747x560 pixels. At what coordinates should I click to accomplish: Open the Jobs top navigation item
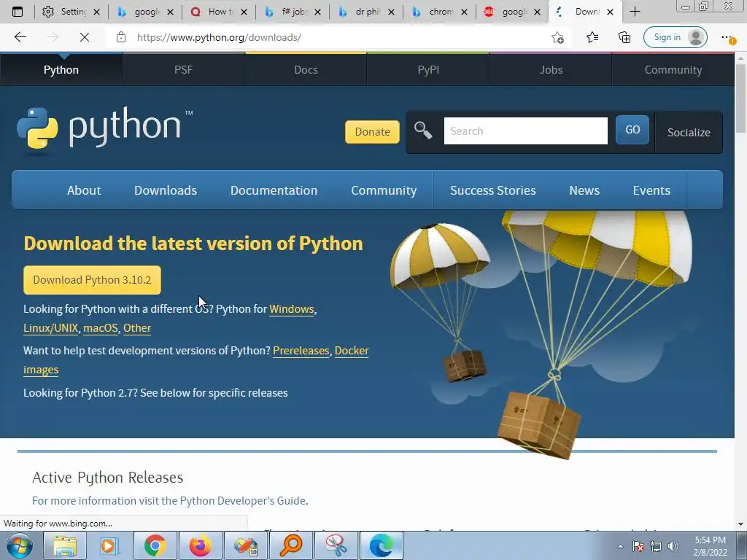[x=551, y=69]
